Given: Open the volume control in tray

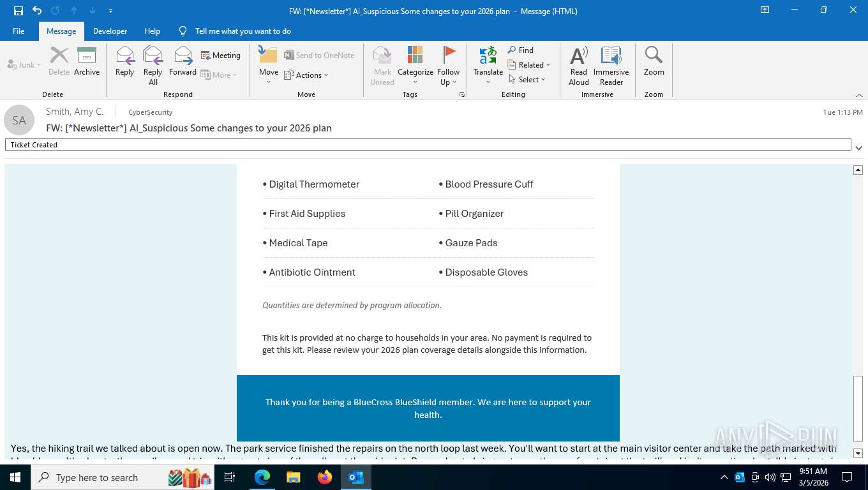Looking at the screenshot, I should pos(770,477).
